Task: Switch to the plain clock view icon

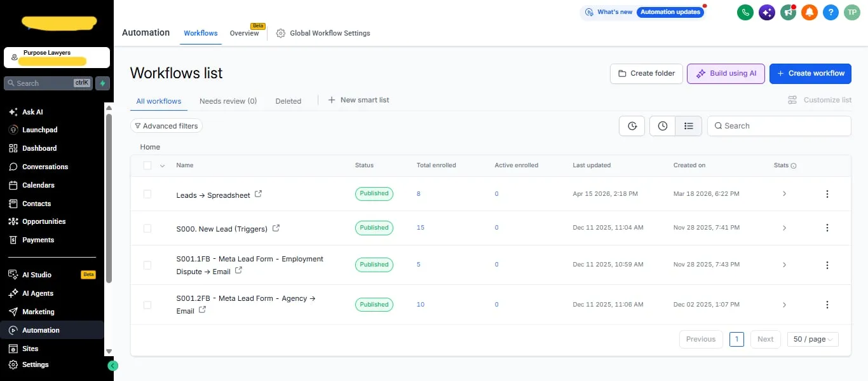Action: (663, 126)
